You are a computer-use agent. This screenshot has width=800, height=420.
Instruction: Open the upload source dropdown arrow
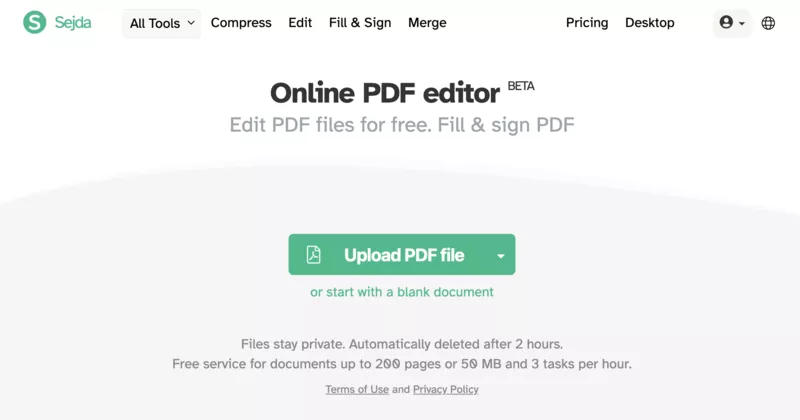click(x=501, y=255)
